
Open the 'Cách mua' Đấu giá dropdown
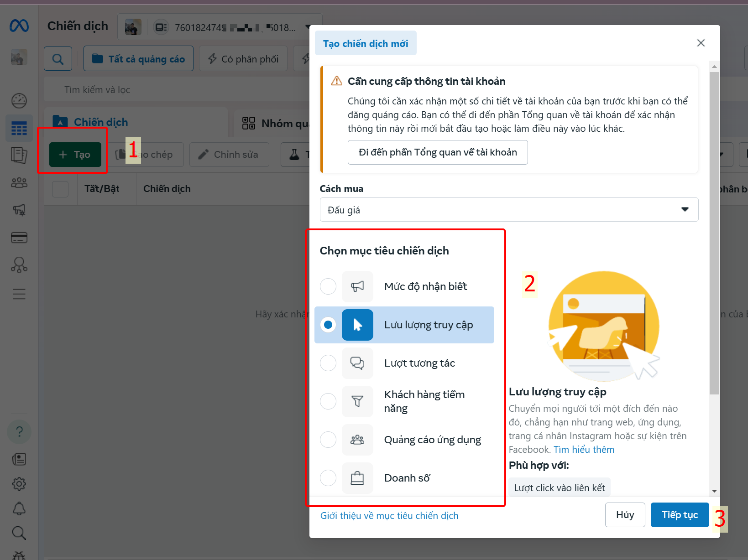pos(508,210)
